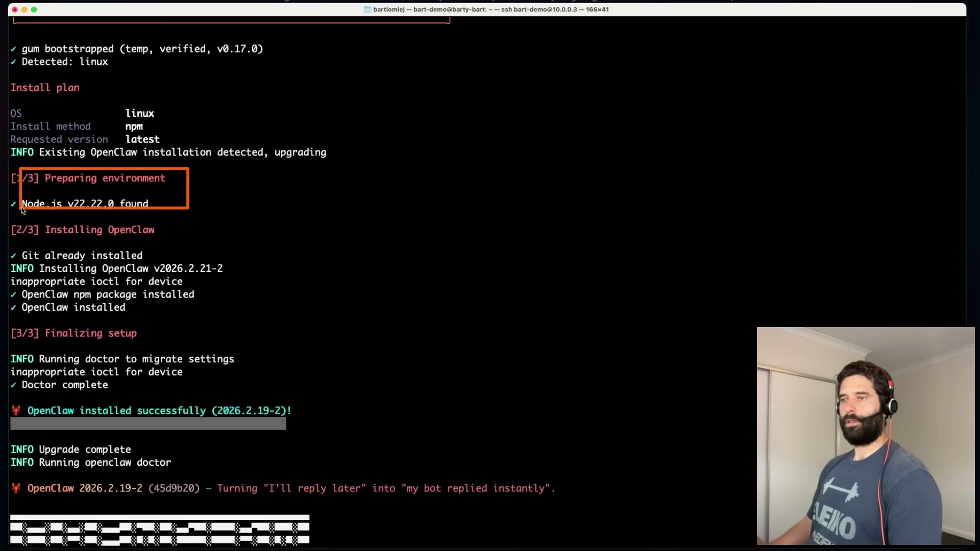This screenshot has height=551, width=980.
Task: Click the lobster icon beside 'OpenClaw 2026.2.19-2'
Action: point(16,488)
